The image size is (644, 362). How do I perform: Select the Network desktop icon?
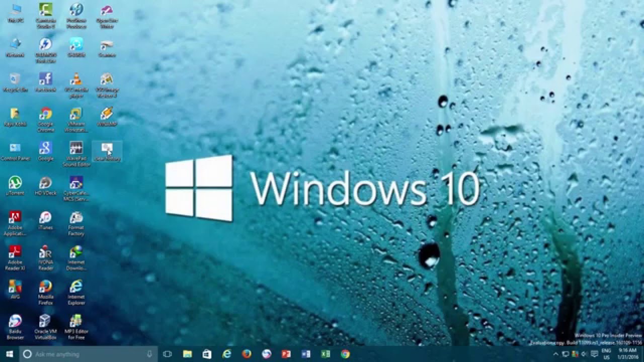pyautogui.click(x=15, y=48)
